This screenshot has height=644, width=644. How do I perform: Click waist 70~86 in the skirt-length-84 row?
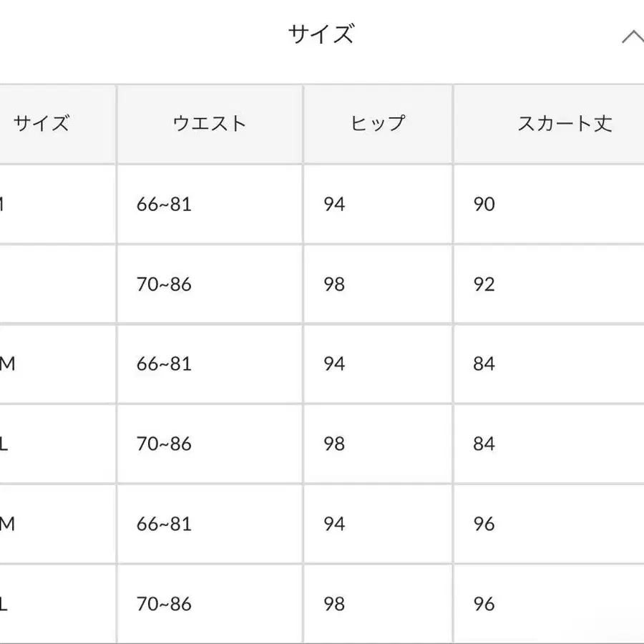click(x=164, y=444)
